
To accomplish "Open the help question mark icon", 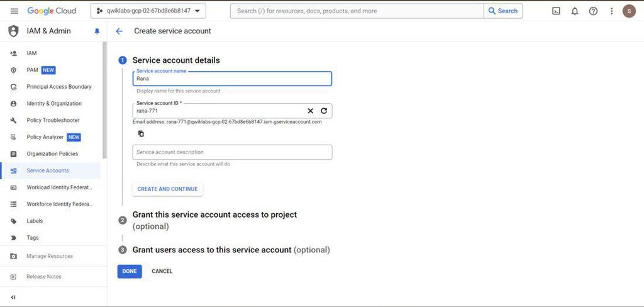I will tap(593, 11).
